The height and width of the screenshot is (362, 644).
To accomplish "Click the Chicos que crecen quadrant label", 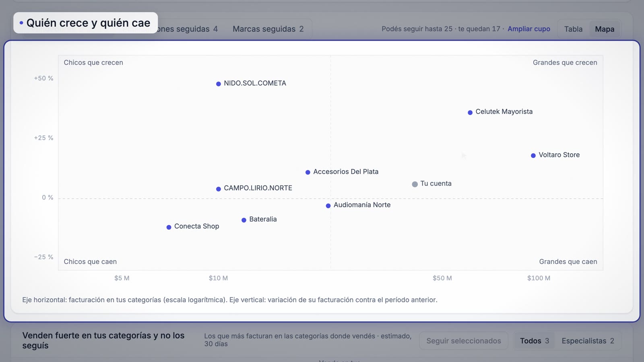I will point(93,62).
